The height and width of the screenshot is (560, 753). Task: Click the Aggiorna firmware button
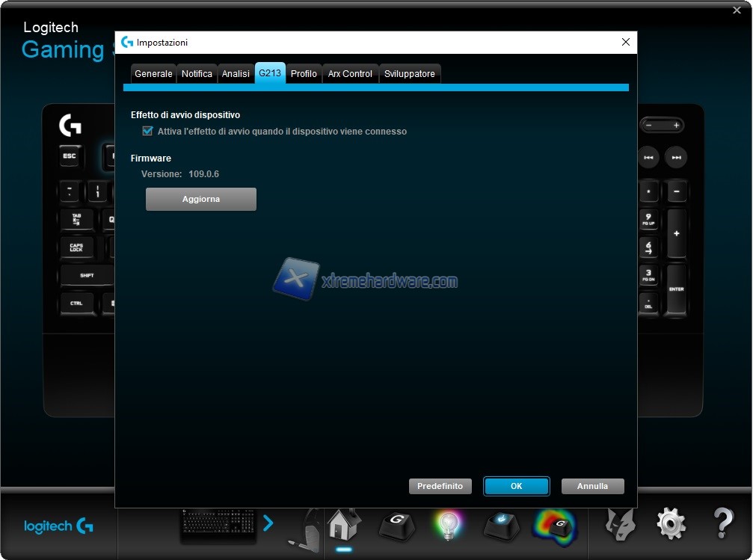coord(200,199)
